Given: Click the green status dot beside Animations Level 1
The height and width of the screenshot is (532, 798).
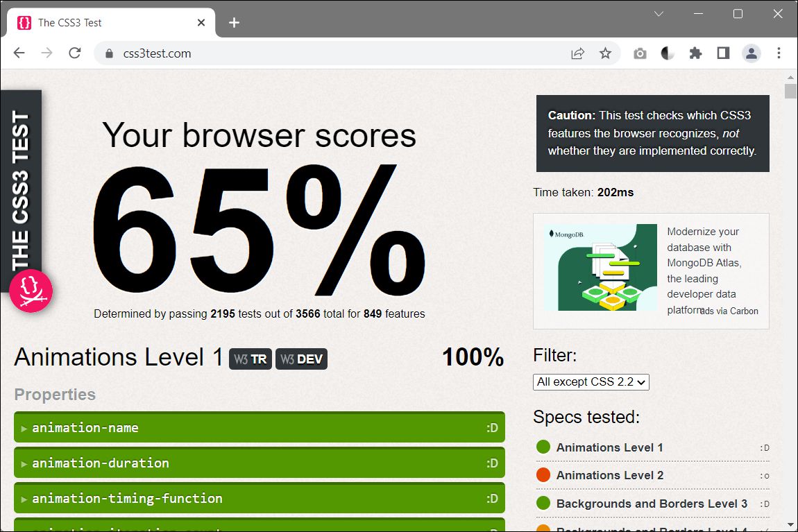Looking at the screenshot, I should click(543, 447).
